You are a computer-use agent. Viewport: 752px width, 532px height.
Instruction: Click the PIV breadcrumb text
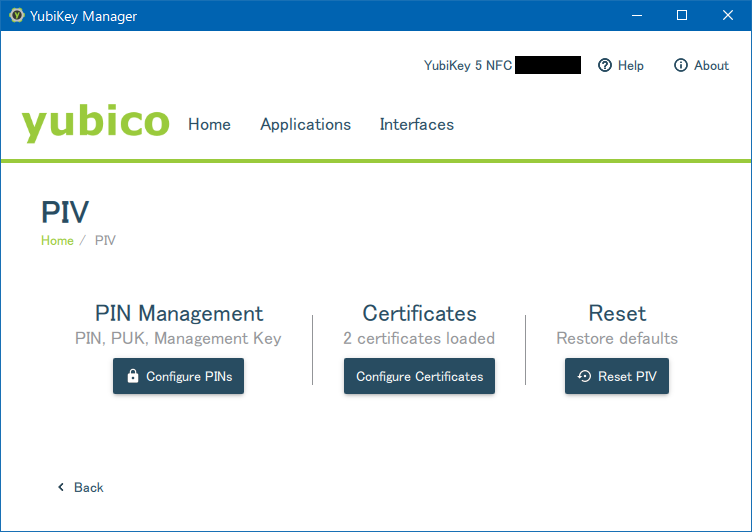point(105,240)
